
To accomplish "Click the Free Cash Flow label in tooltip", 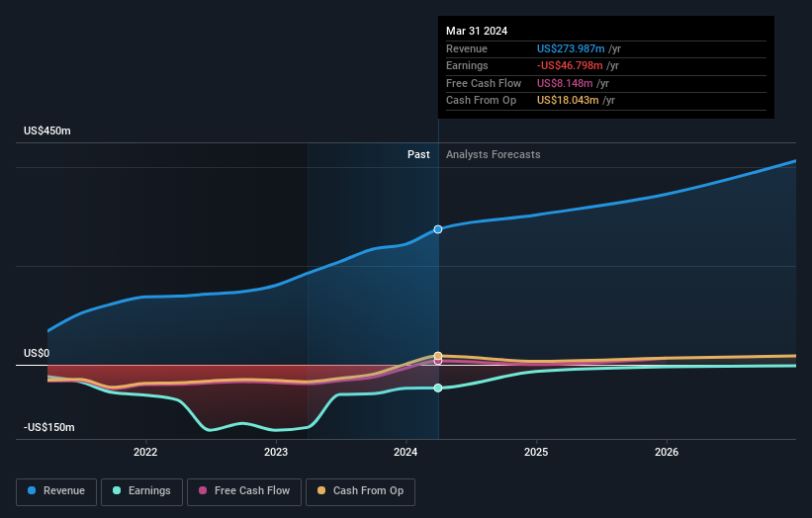I will pos(484,83).
